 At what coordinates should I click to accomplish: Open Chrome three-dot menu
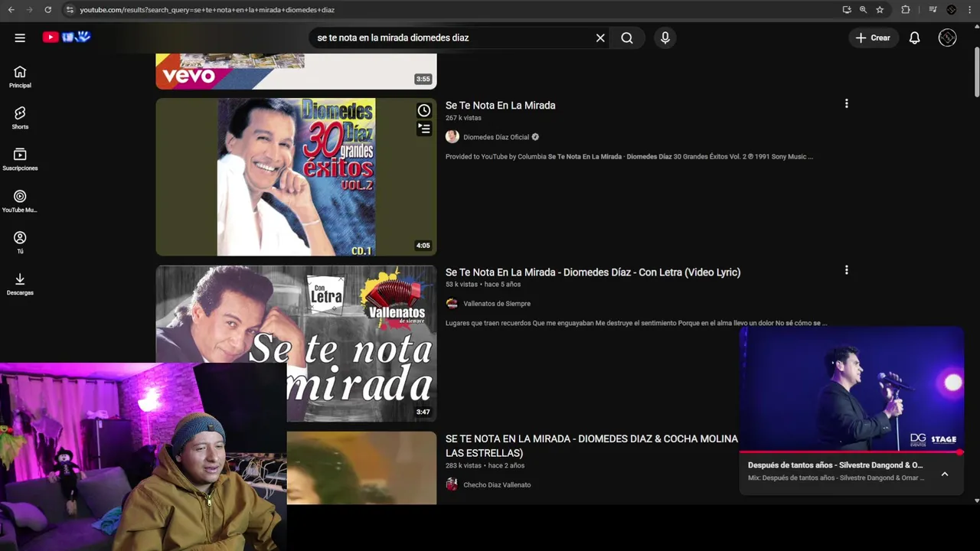(970, 10)
